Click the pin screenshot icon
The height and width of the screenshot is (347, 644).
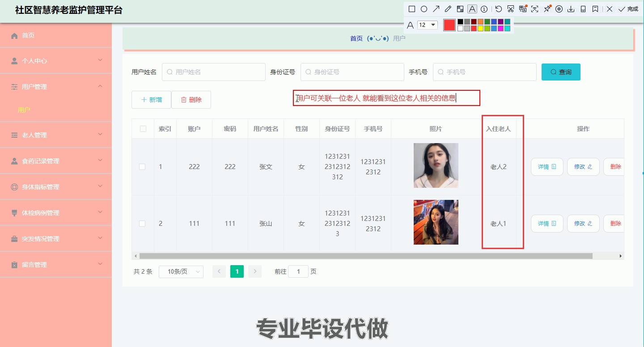click(x=547, y=8)
